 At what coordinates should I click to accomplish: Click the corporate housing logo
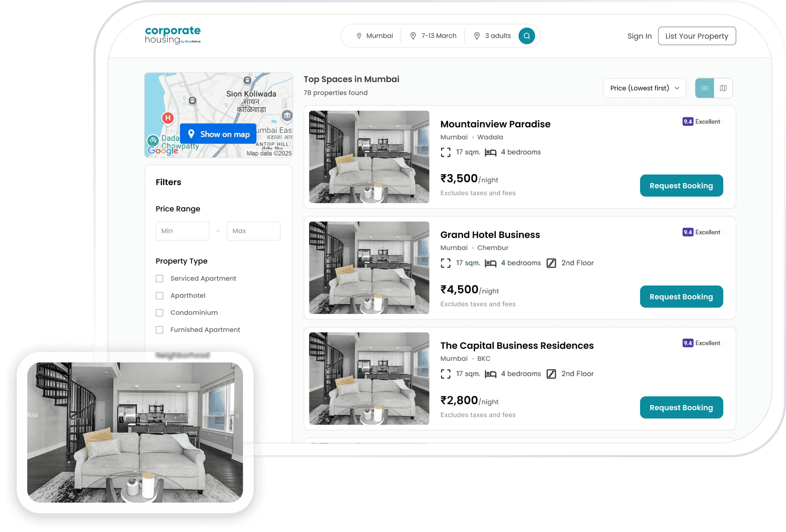click(173, 35)
